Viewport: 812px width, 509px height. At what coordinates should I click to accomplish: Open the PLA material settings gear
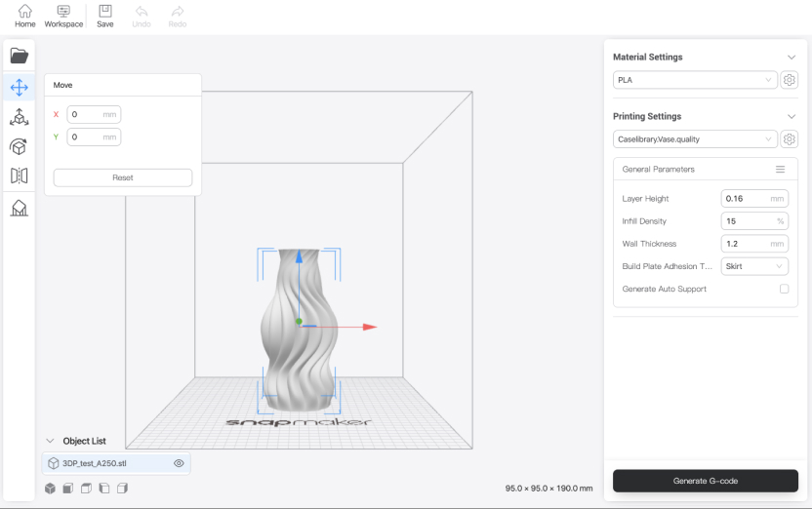click(x=790, y=80)
